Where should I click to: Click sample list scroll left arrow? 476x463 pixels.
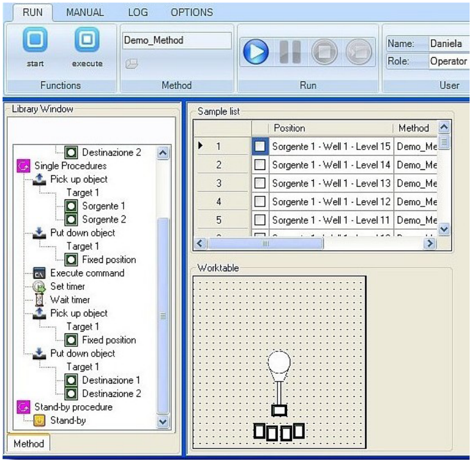[x=200, y=243]
